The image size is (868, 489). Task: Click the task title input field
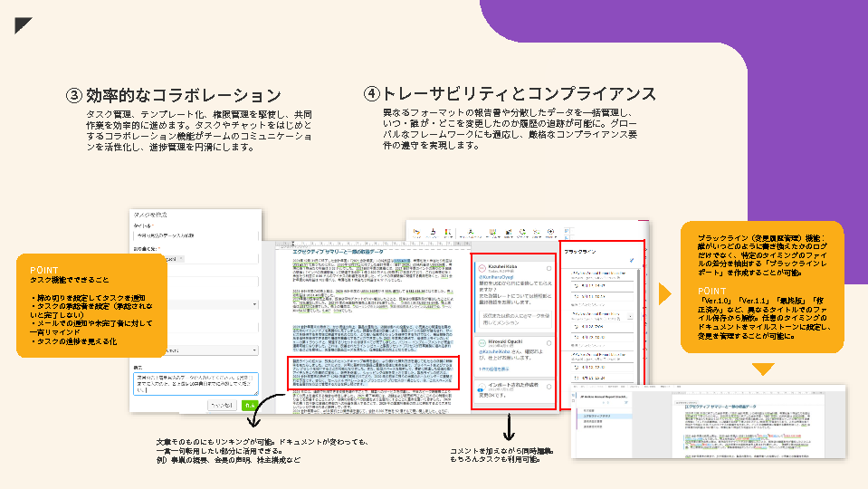pyautogui.click(x=195, y=235)
